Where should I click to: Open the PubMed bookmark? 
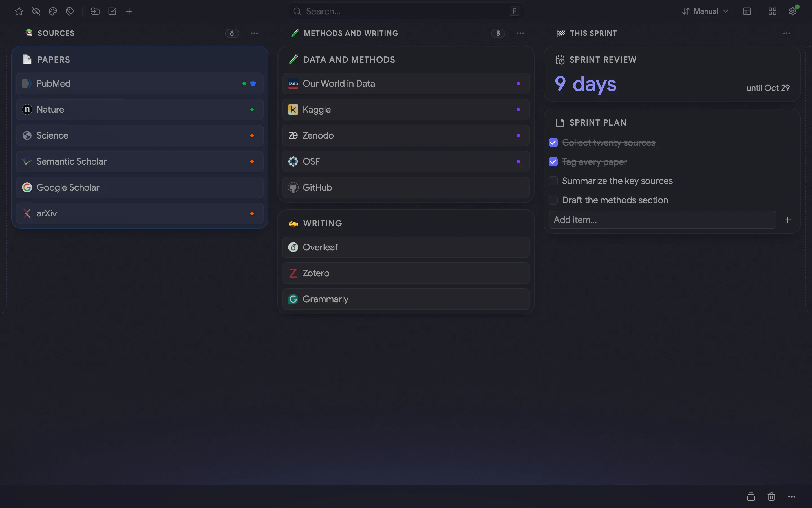tap(140, 83)
